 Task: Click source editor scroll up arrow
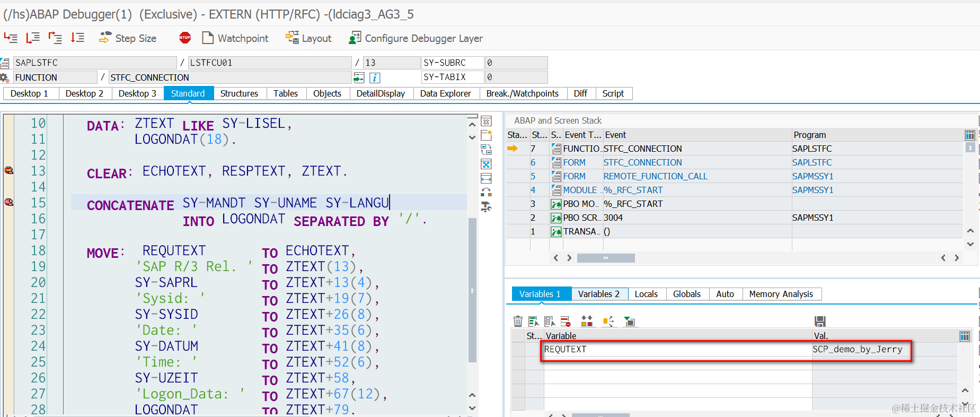click(x=472, y=124)
